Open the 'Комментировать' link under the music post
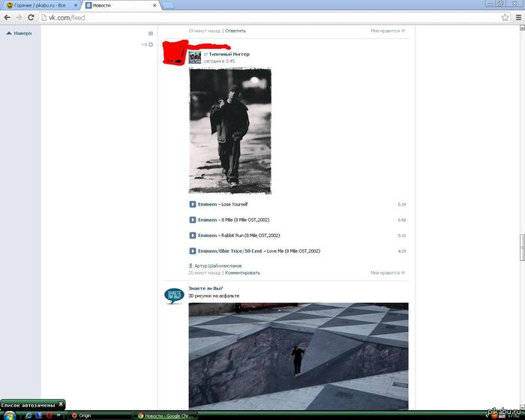Image resolution: width=525 pixels, height=420 pixels. [x=242, y=273]
